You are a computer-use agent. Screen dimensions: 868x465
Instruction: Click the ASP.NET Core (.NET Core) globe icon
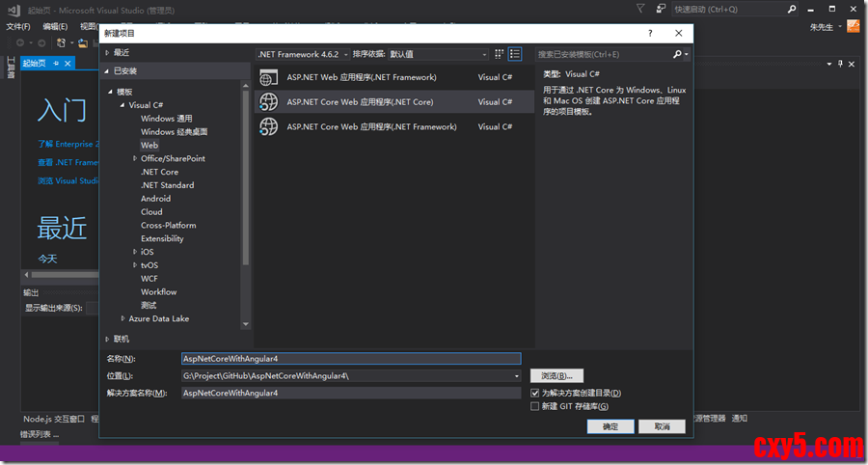click(268, 102)
